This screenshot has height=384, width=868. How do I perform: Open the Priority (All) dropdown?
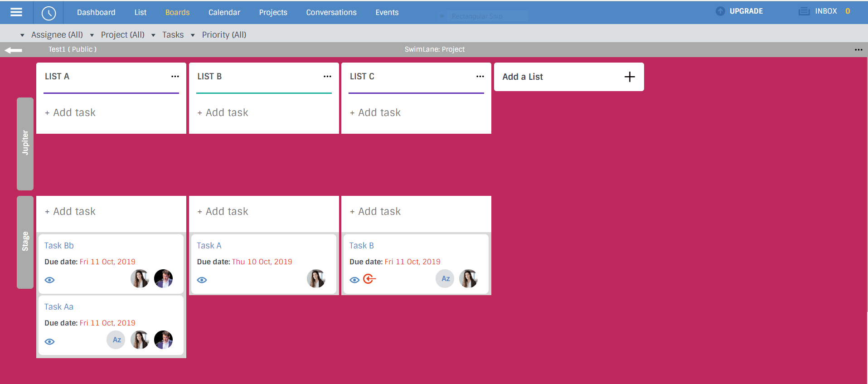pos(219,35)
